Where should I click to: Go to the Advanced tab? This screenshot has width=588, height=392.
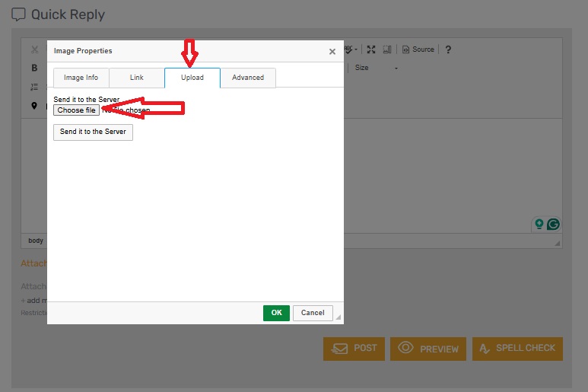click(248, 78)
